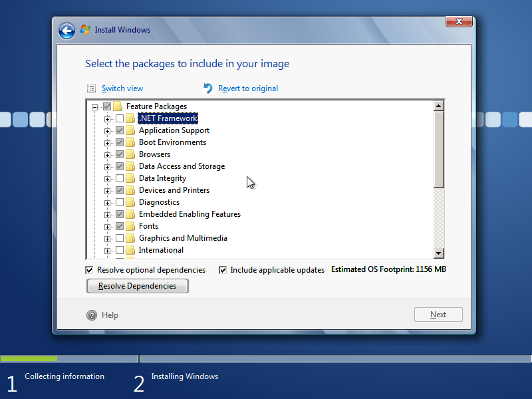This screenshot has height=399, width=532.
Task: Enable the Diagnostics checkbox
Action: (120, 202)
